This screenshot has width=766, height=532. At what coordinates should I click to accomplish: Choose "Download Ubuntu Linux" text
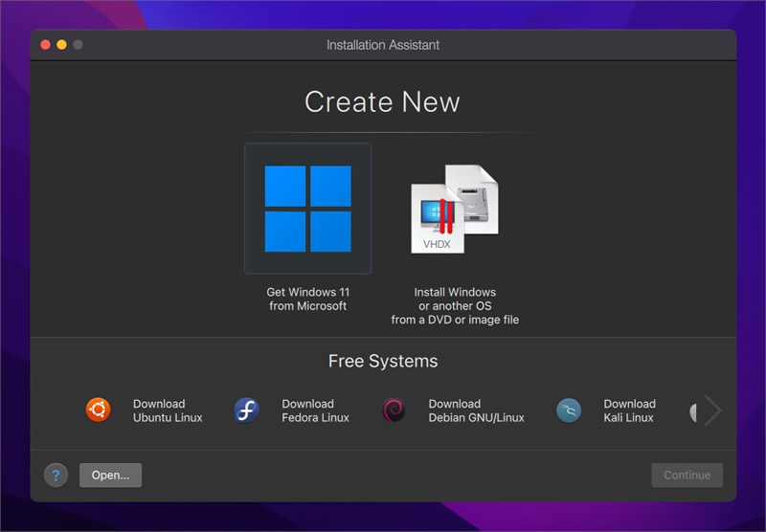pos(168,410)
